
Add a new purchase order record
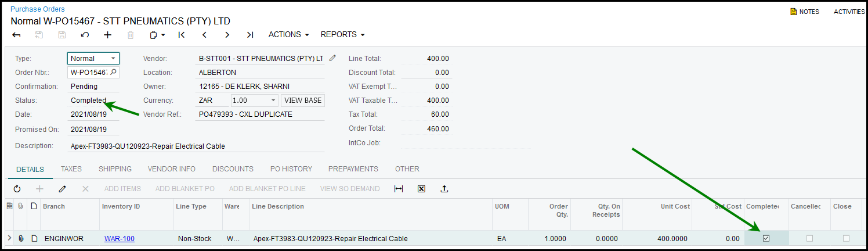point(107,35)
